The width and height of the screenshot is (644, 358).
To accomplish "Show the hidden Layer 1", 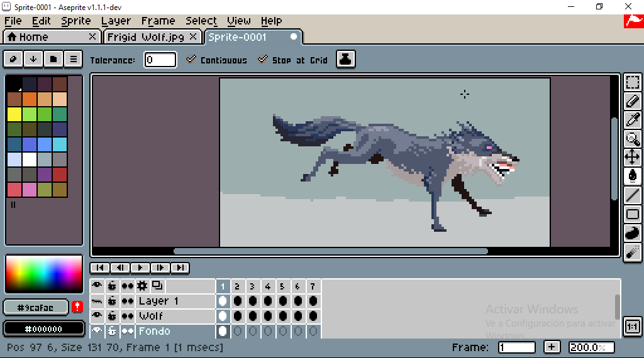I will click(x=97, y=301).
